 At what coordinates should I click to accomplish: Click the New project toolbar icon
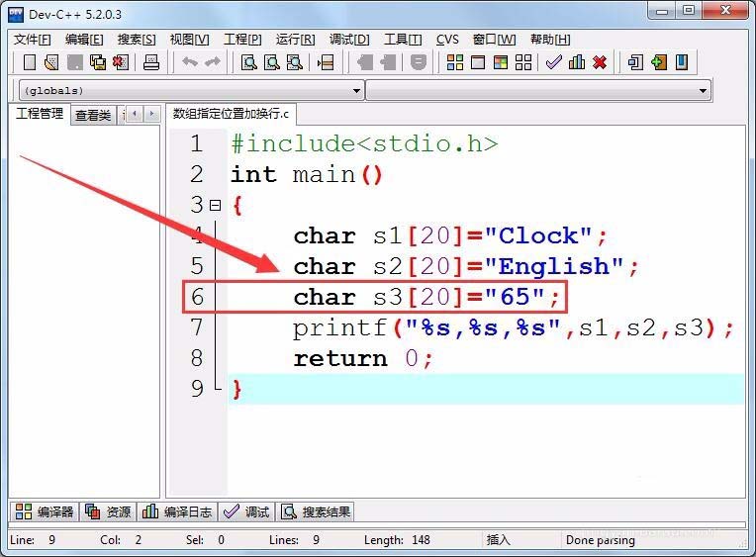coord(635,62)
